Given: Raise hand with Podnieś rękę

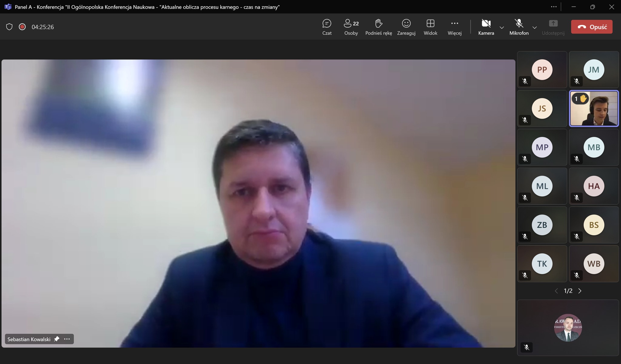Looking at the screenshot, I should tap(378, 27).
